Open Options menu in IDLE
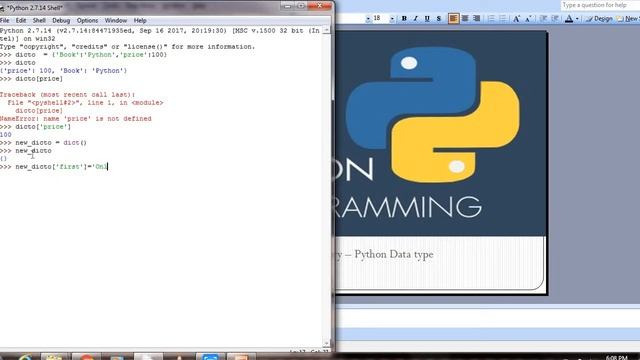The height and width of the screenshot is (360, 640). point(87,20)
